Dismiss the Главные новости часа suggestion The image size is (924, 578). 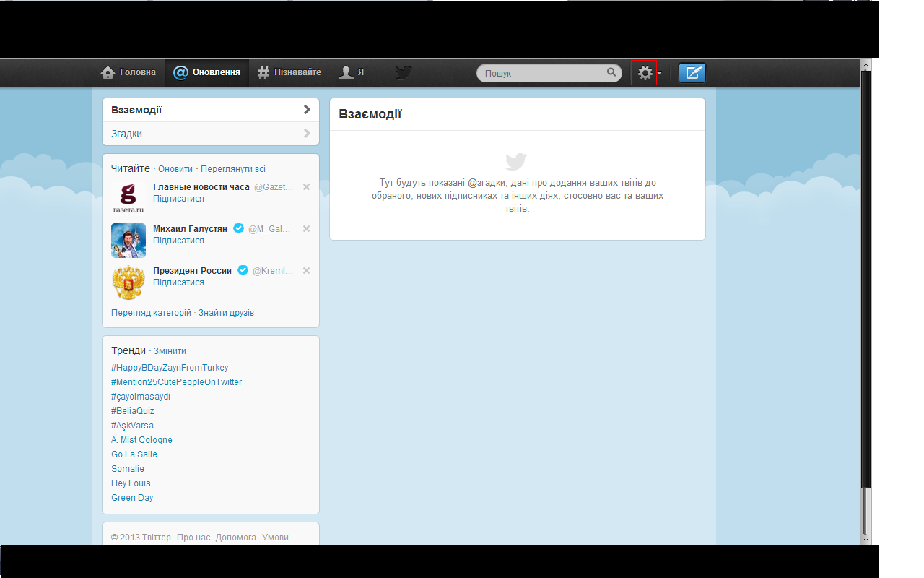tap(306, 186)
